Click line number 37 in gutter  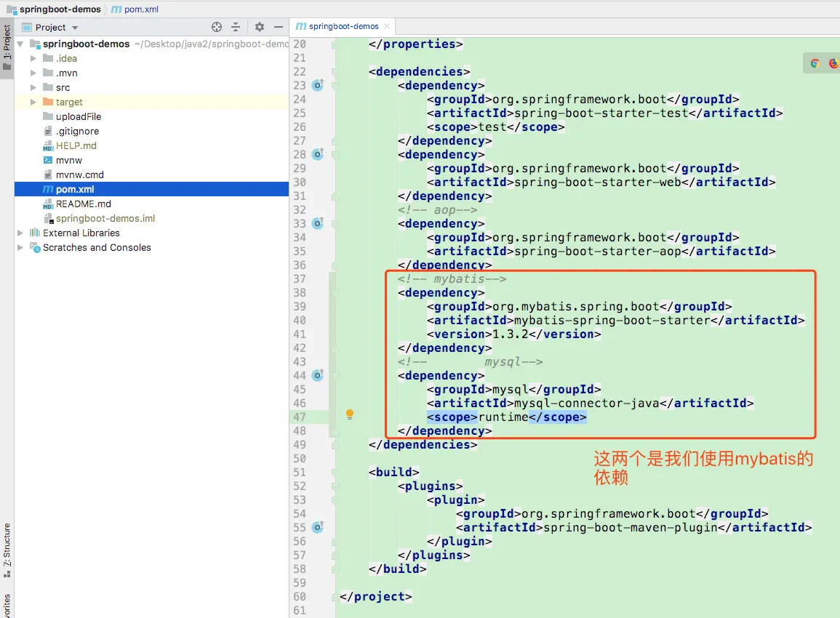point(300,279)
